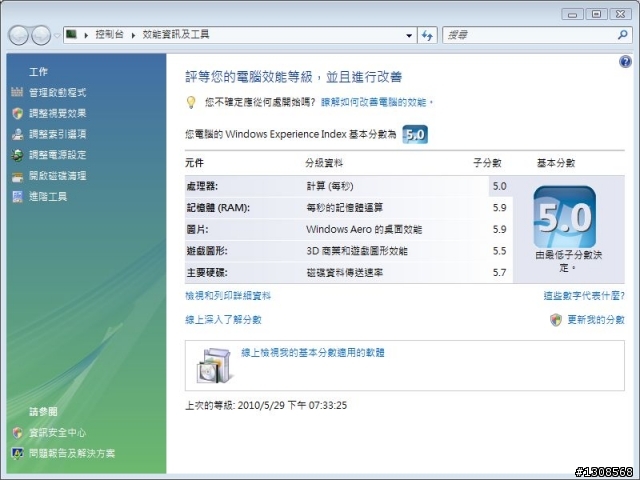
Task: Open 問題報告及解決方案 link
Action: (x=72, y=453)
